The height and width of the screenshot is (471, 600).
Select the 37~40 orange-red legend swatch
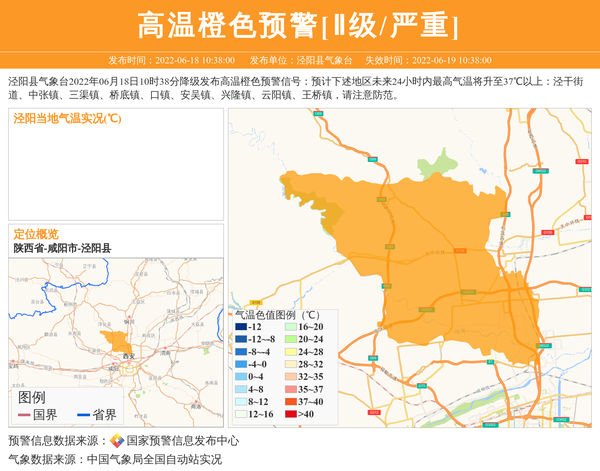coord(290,400)
